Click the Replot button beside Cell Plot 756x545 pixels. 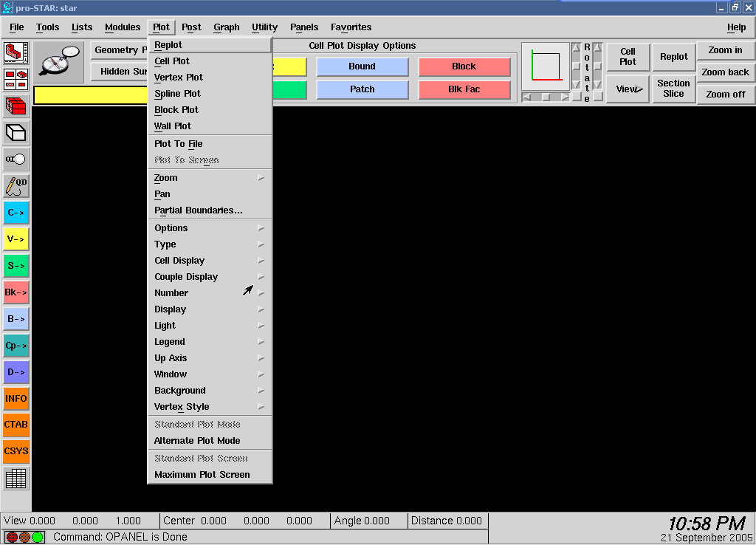coord(673,57)
